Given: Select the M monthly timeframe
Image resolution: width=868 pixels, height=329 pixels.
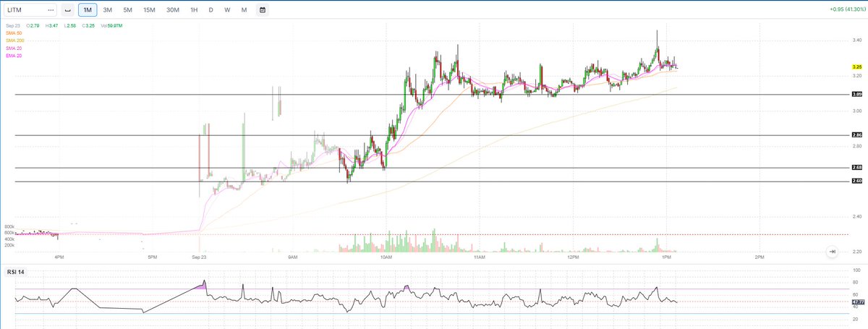Looking at the screenshot, I should tap(244, 10).
